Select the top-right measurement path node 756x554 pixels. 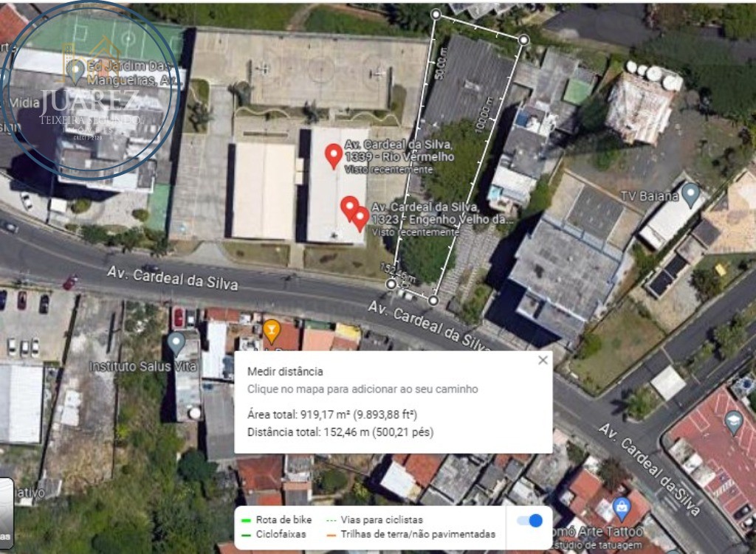click(x=523, y=40)
